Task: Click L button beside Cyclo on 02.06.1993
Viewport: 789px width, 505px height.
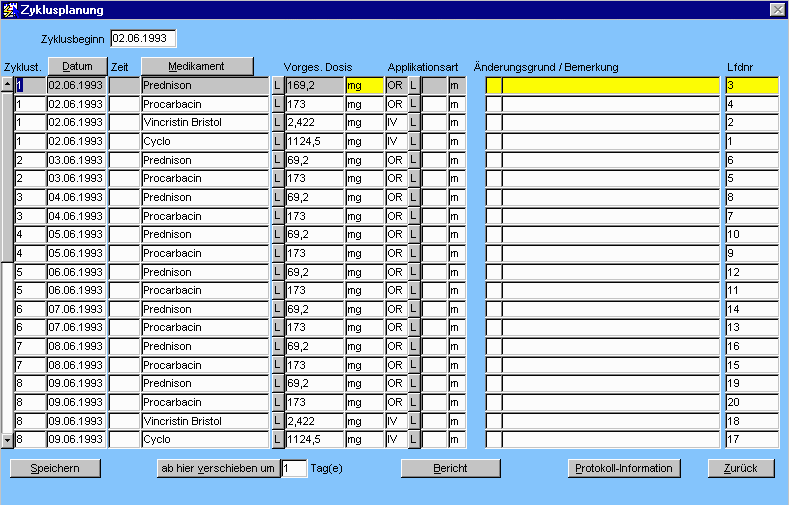Action: click(x=277, y=142)
